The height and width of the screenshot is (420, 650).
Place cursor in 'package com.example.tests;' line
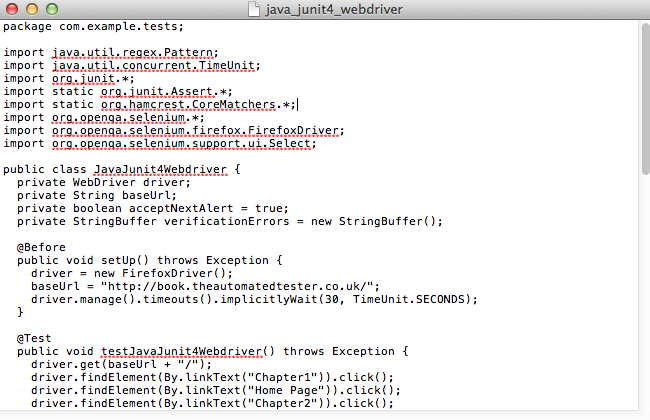pos(93,27)
